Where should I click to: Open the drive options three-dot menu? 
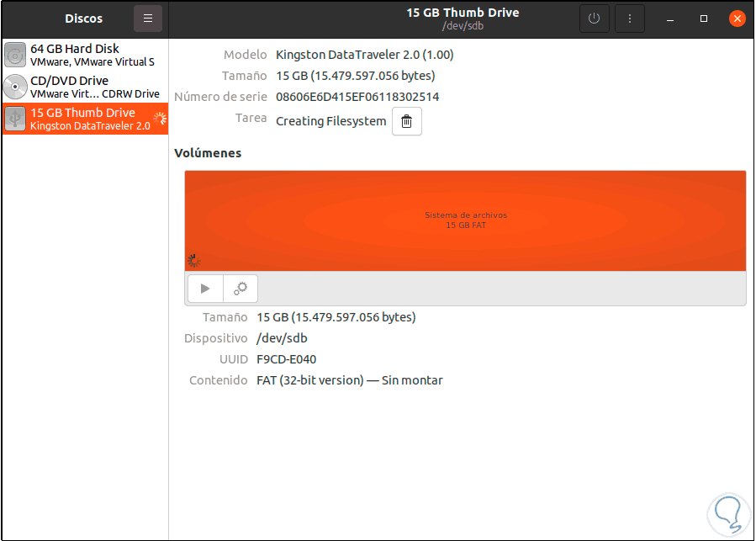coord(630,19)
